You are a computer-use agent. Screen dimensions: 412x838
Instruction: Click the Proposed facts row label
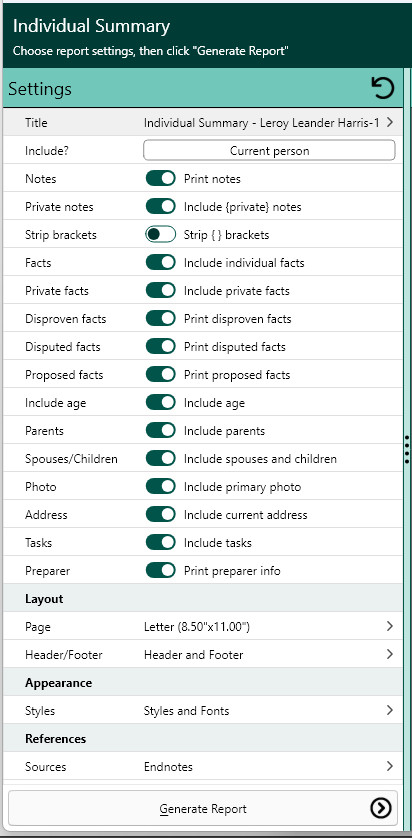point(64,375)
